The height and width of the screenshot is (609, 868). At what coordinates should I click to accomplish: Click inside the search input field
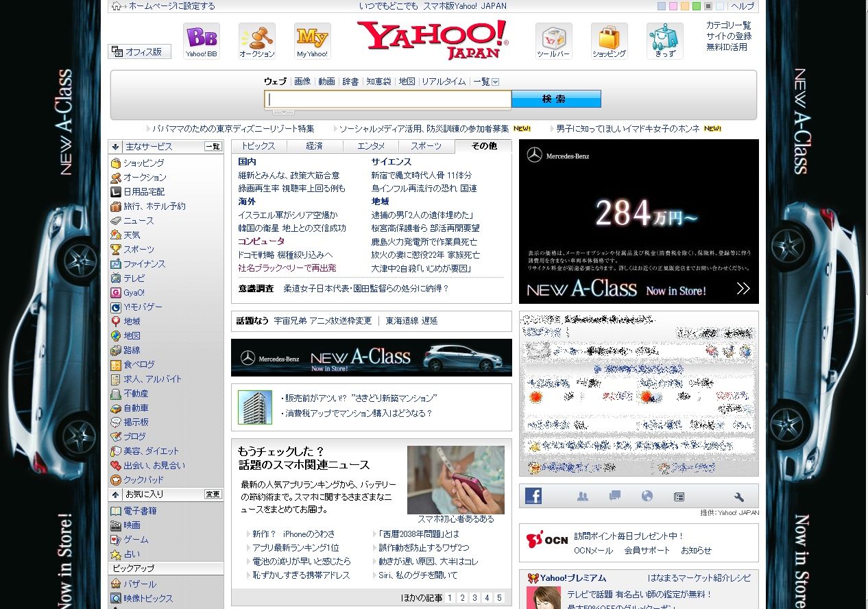point(386,99)
